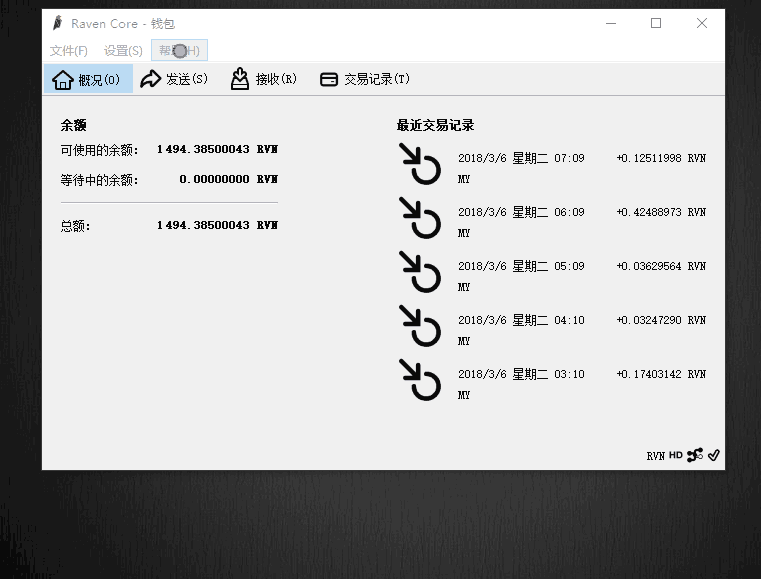Screen dimensions: 761x579
Task: Click the date 2018/3/6 星期二 03:10
Action: point(521,374)
